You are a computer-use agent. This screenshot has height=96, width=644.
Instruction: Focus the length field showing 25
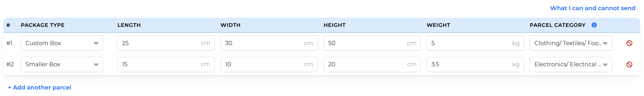click(166, 43)
